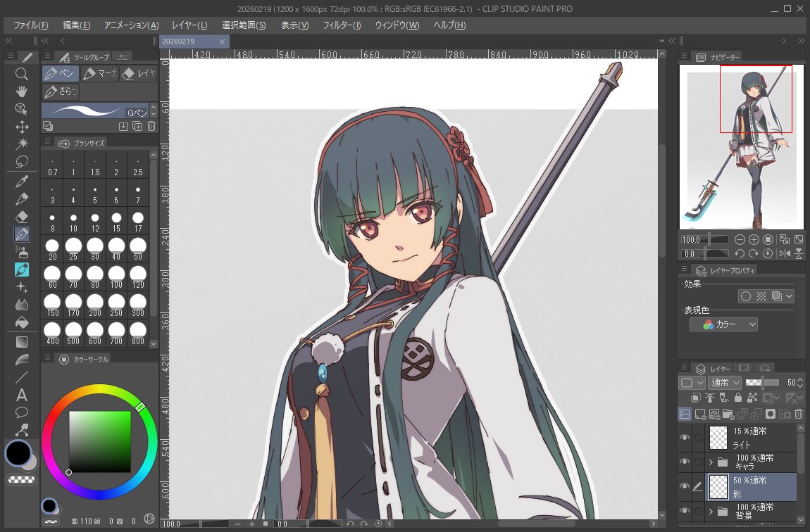Hide the 影 layer
This screenshot has width=810, height=532.
point(685,486)
